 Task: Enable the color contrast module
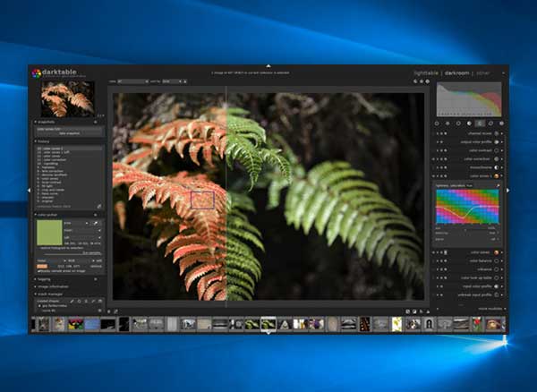[497, 150]
